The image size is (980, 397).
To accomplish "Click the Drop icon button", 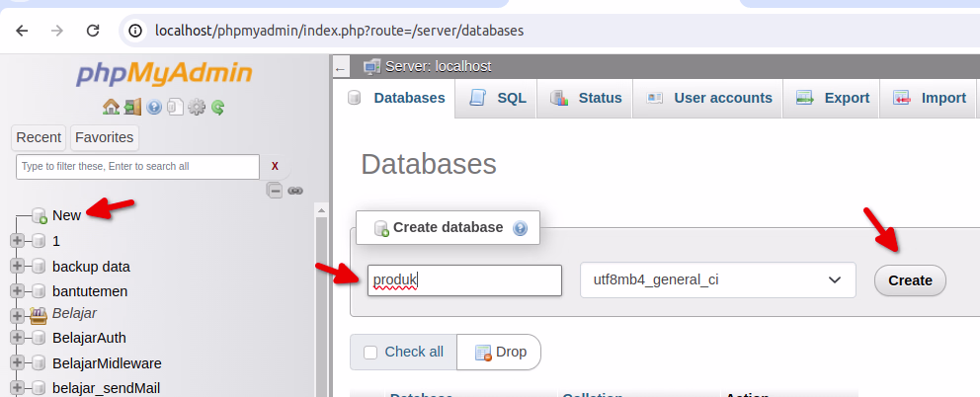I will click(x=484, y=353).
